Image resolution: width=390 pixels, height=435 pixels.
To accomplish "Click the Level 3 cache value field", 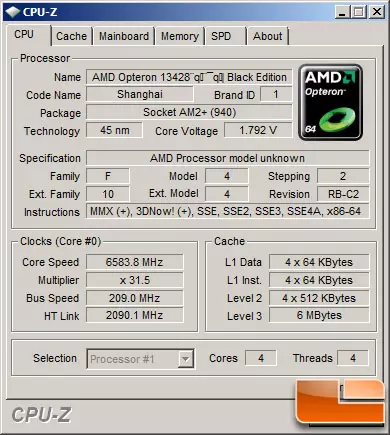I will click(x=319, y=315).
